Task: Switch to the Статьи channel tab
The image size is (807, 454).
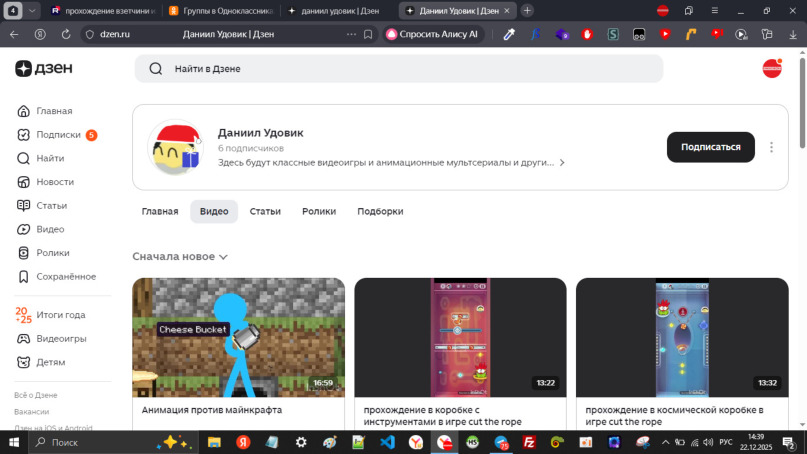Action: click(265, 211)
